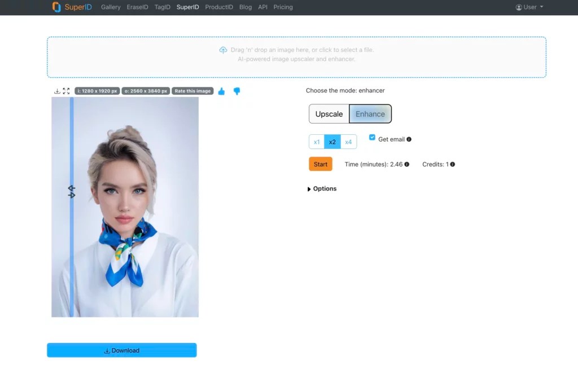This screenshot has width=578, height=392.
Task: Click the download icon above the preview image
Action: [x=56, y=90]
